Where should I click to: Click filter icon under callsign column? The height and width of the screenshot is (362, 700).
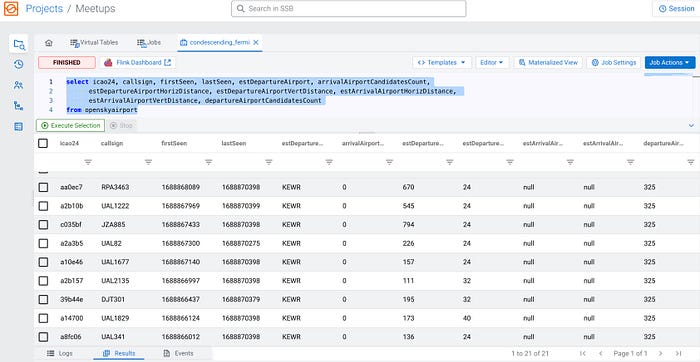pos(148,162)
